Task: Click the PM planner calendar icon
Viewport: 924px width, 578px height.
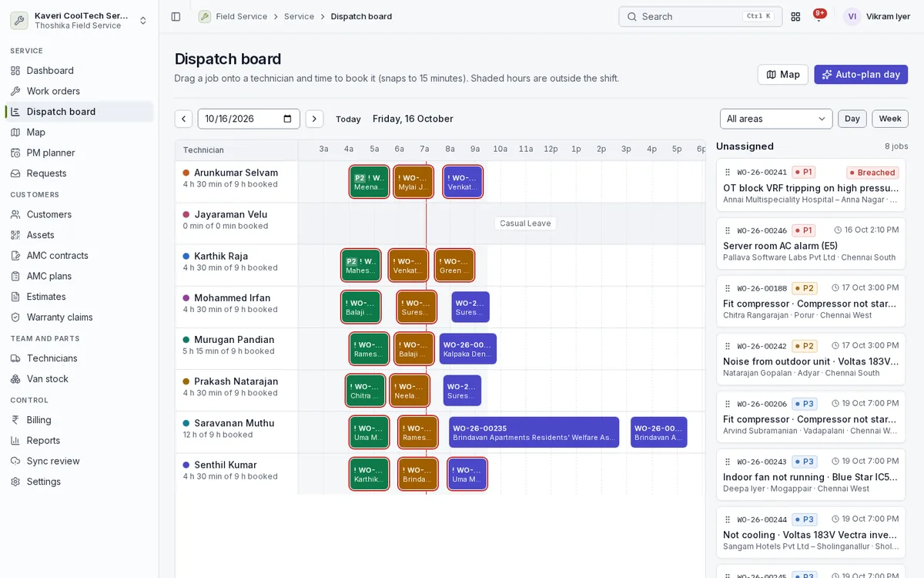Action: tap(15, 153)
